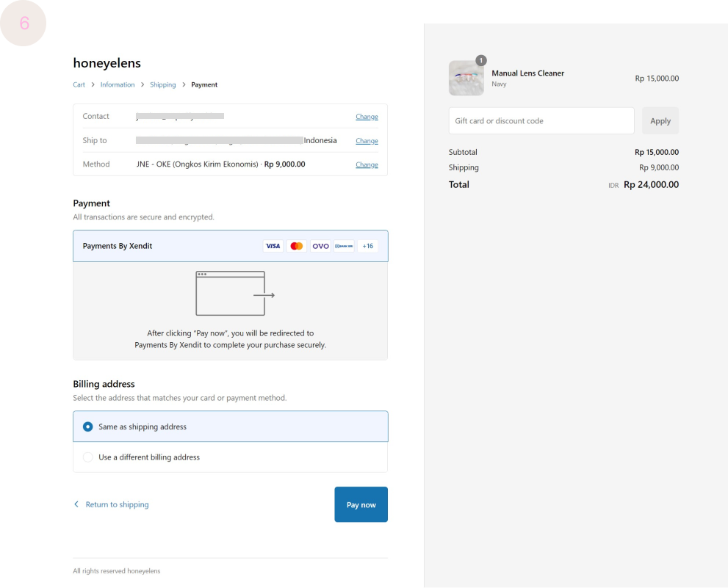Select the Payments By Xendit method
Viewport: 728px width, 588px height.
(x=118, y=246)
